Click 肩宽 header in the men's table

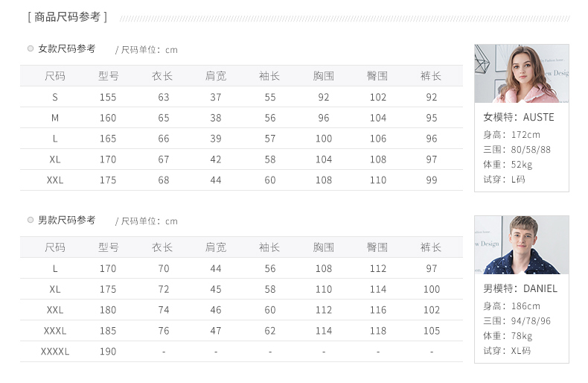(216, 247)
